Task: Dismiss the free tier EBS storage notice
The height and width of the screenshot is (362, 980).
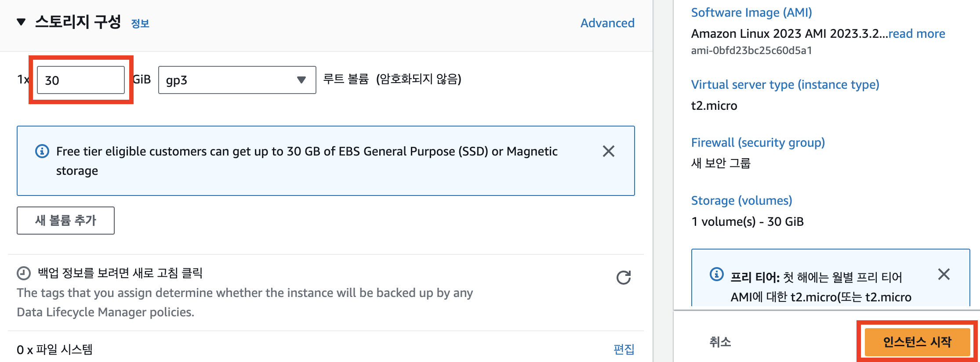Action: tap(608, 152)
